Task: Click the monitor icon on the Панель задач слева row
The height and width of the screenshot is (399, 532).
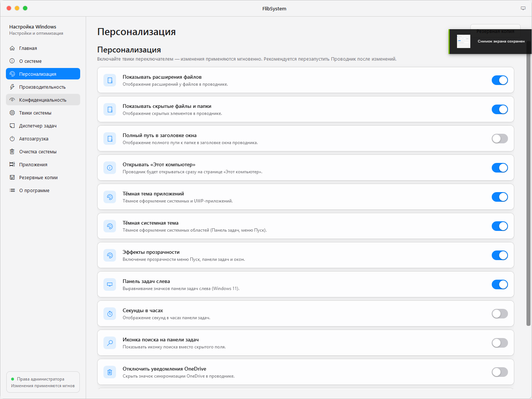Action: coord(110,284)
